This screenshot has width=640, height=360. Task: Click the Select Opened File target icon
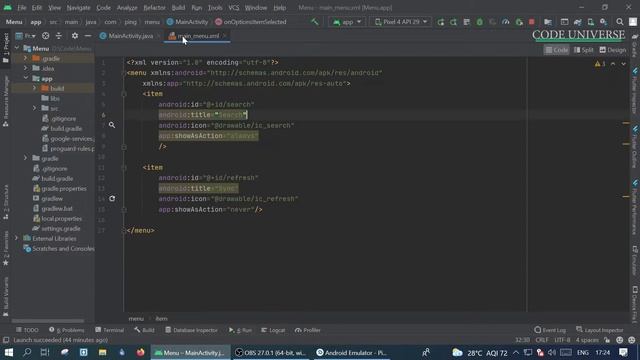coord(45,36)
